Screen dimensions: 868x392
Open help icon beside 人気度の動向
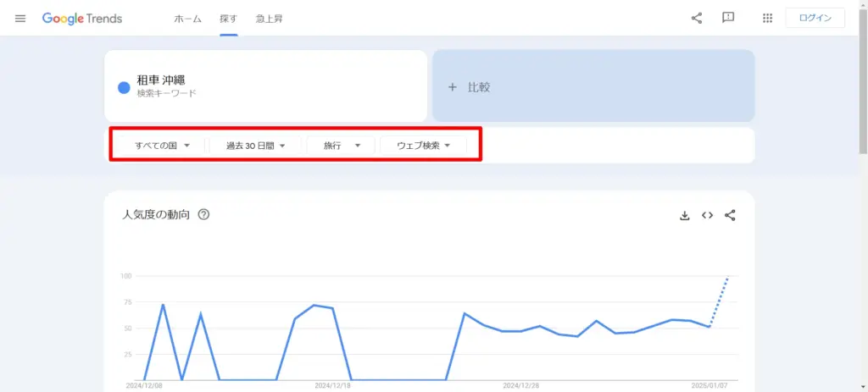tap(203, 215)
